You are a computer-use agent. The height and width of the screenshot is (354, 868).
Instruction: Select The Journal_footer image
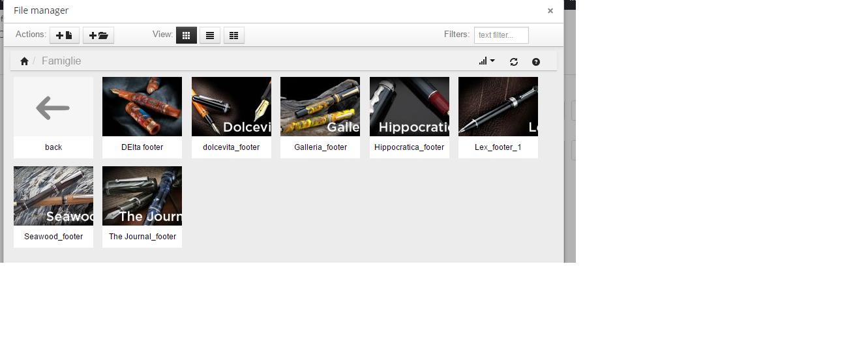click(x=142, y=196)
